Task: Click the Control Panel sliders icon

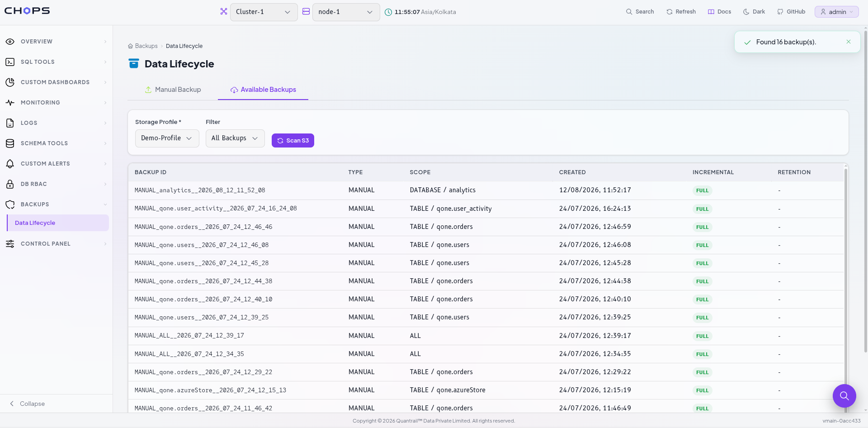Action: [x=10, y=244]
